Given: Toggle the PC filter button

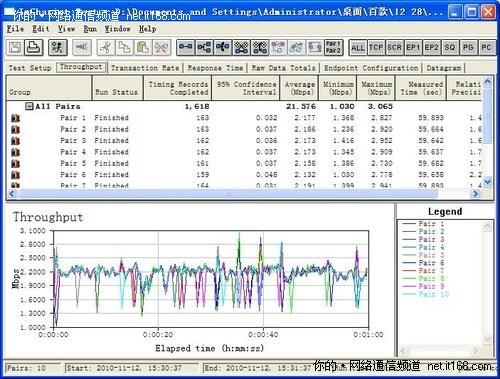Looking at the screenshot, I should tap(486, 48).
